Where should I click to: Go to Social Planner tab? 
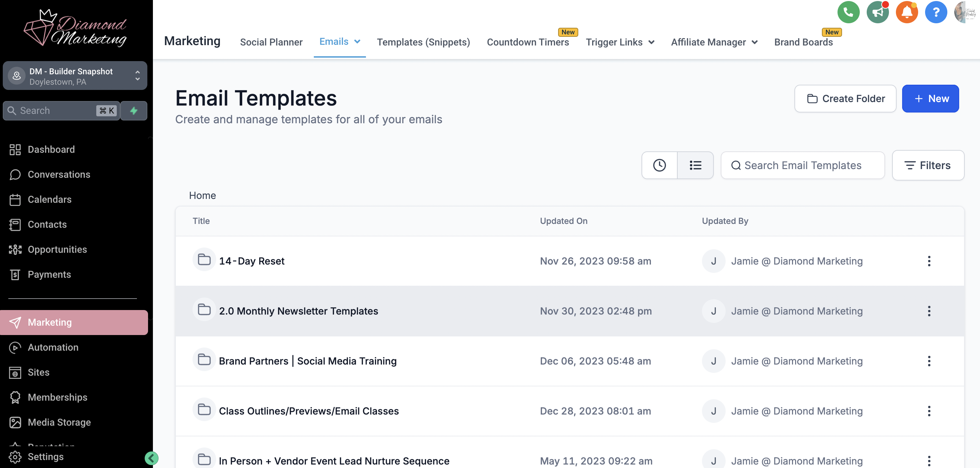coord(271,42)
